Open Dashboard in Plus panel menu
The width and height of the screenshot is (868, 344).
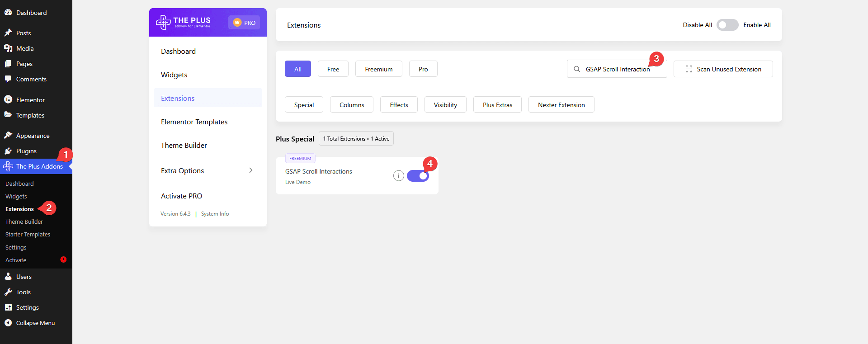click(x=208, y=51)
